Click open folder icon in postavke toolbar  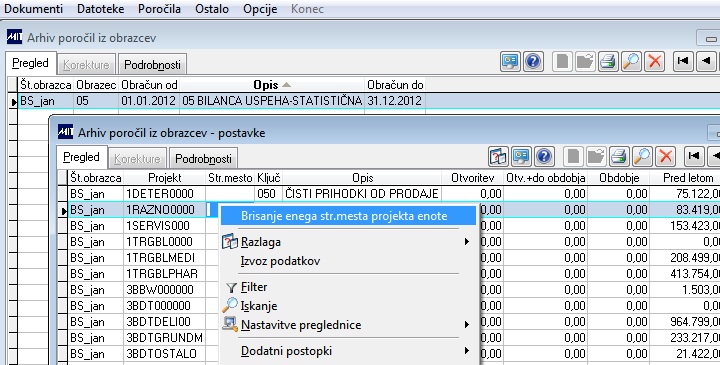point(596,157)
